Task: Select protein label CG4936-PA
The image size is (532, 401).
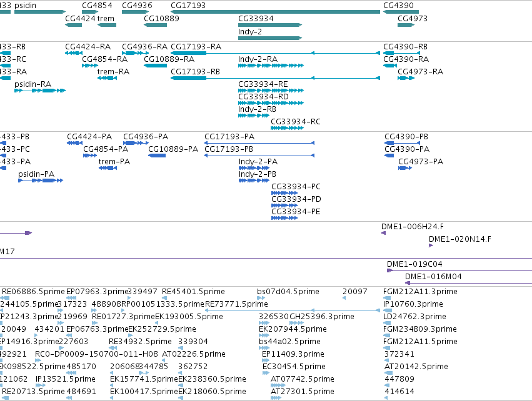Action: pos(146,137)
